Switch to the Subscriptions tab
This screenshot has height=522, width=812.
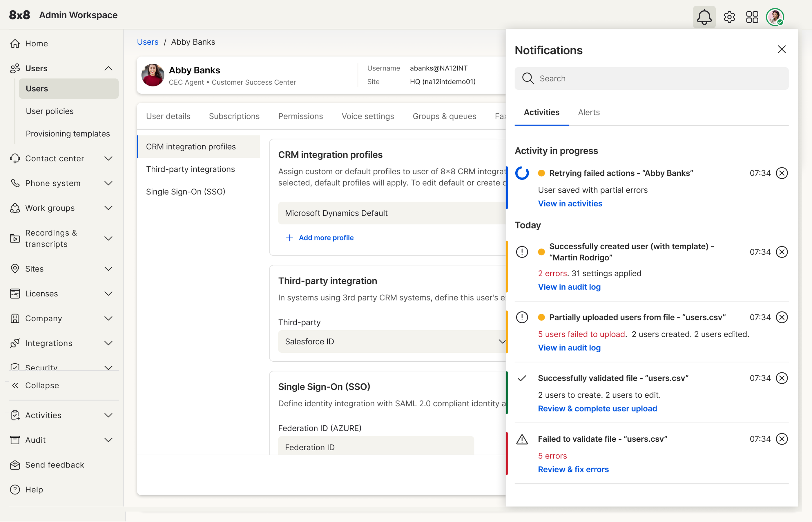[x=234, y=116]
